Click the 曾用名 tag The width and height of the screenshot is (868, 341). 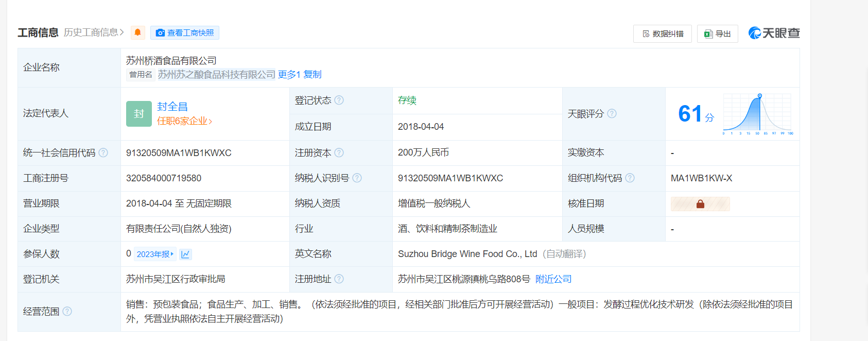pos(141,75)
